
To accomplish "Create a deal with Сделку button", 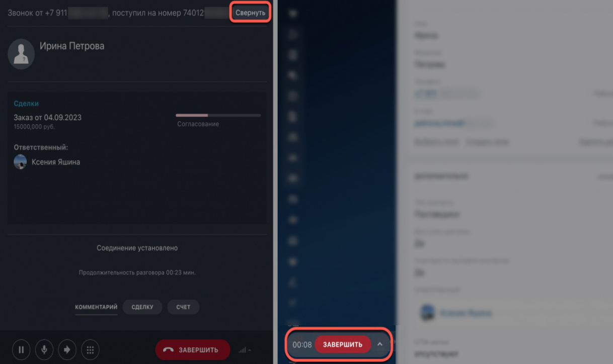I will [x=142, y=307].
